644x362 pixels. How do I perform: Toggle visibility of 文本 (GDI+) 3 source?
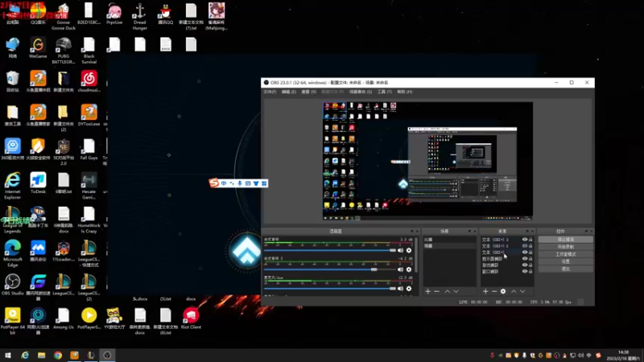click(525, 239)
